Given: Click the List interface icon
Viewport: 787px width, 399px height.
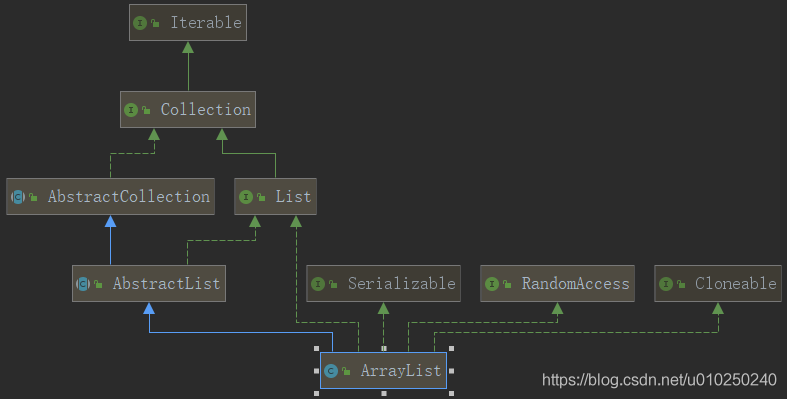Looking at the screenshot, I should click(x=245, y=197).
